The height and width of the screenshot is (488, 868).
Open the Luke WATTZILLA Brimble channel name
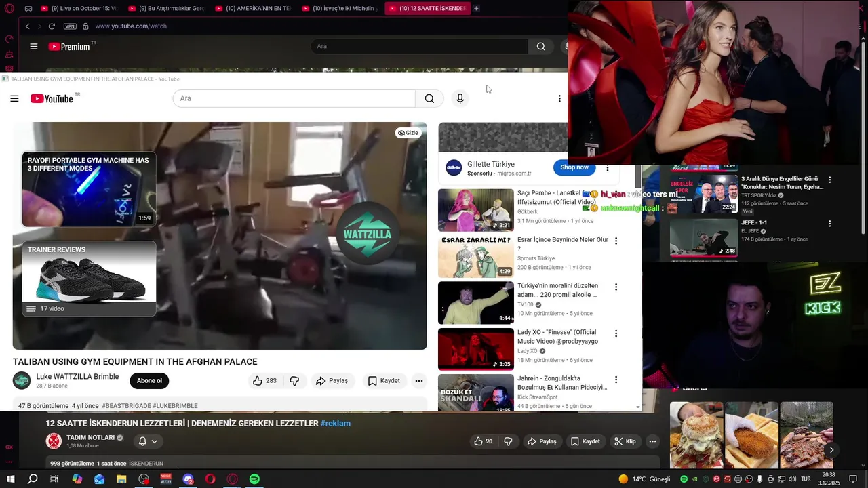click(x=77, y=377)
